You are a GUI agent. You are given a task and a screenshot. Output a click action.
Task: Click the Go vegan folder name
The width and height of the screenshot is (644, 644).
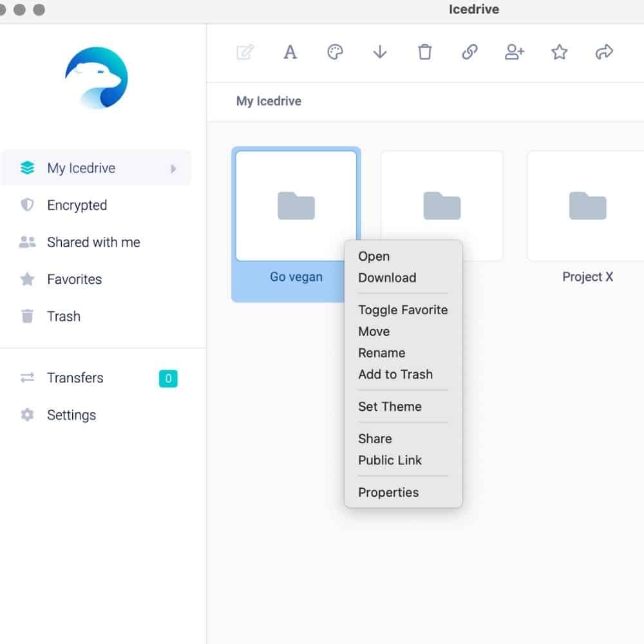click(296, 277)
